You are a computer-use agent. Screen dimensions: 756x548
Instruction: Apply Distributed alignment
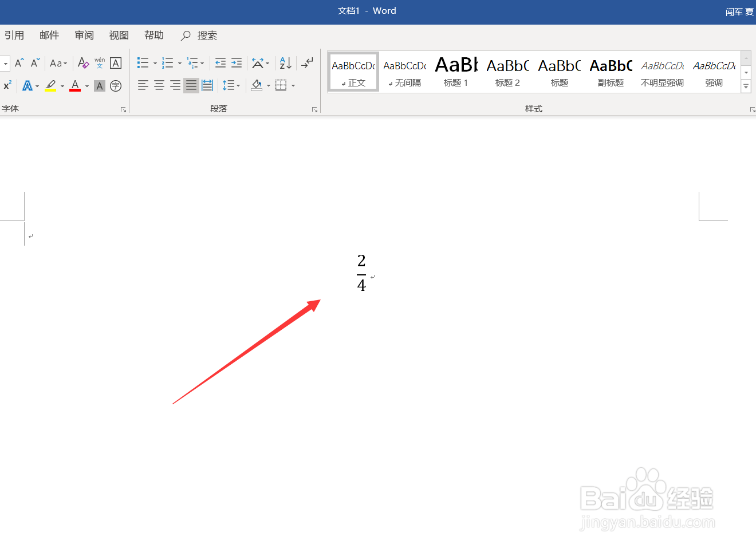tap(207, 85)
